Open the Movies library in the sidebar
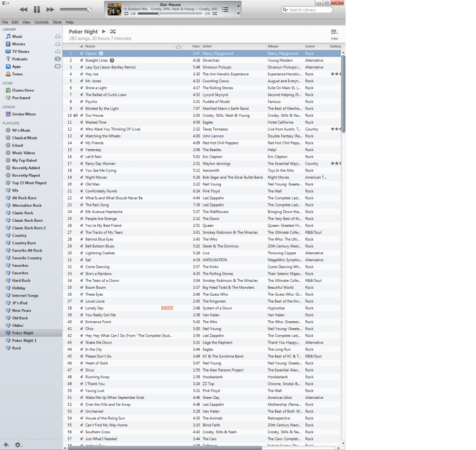476x450 pixels. pyautogui.click(x=19, y=44)
